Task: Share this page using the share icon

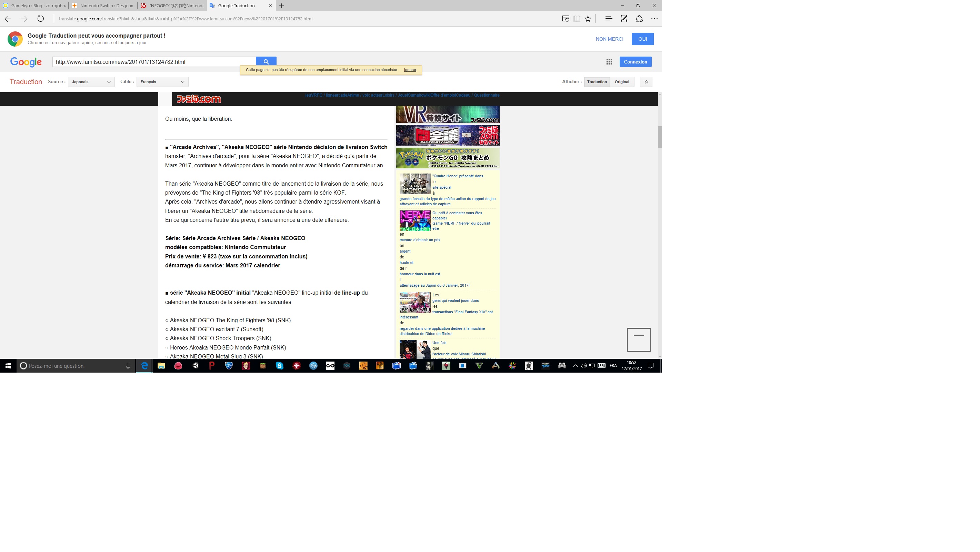Action: pos(639,19)
